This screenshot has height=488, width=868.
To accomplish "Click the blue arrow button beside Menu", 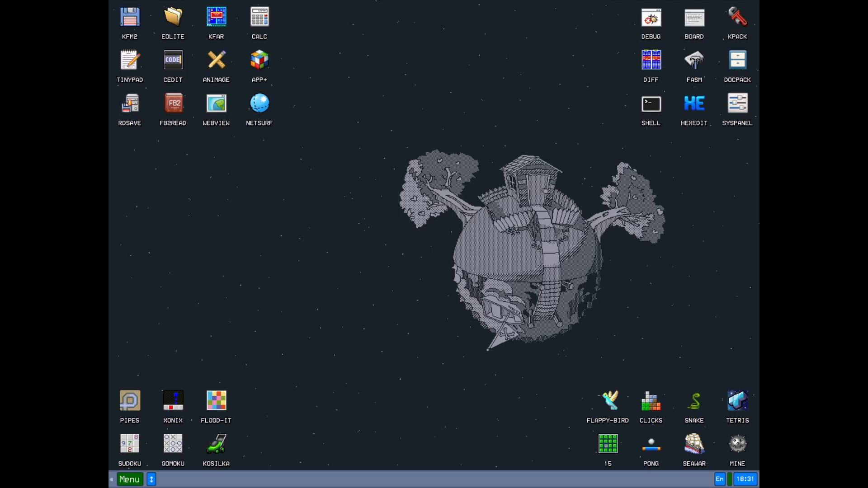I will (151, 479).
